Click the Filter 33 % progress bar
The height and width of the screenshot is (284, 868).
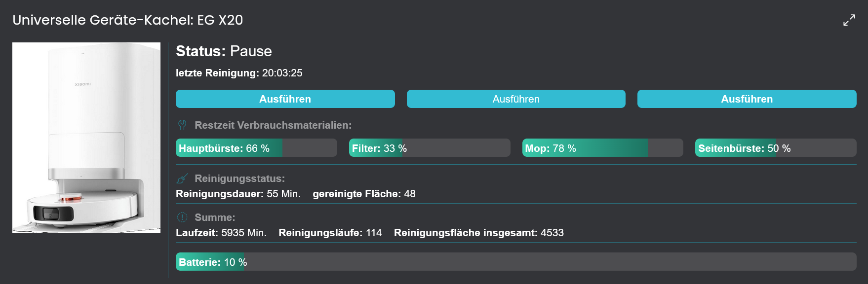click(x=429, y=148)
